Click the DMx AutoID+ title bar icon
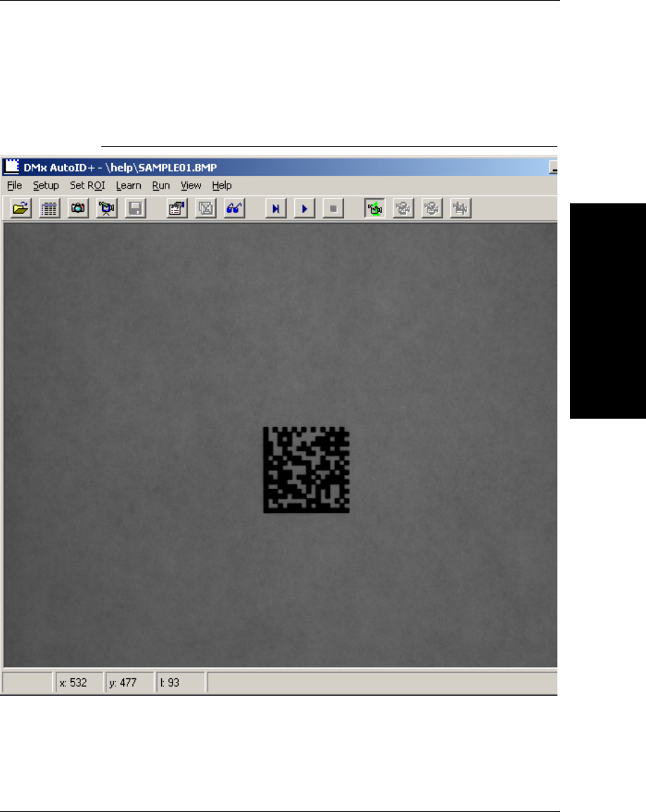Image resolution: width=646 pixels, height=812 pixels. pyautogui.click(x=11, y=167)
